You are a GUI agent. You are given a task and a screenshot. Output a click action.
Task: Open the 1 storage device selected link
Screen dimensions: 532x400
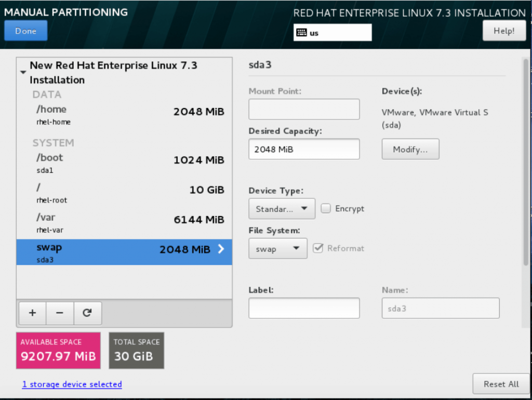72,384
